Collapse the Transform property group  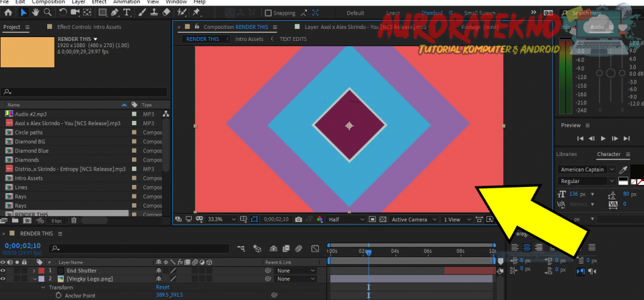[x=43, y=287]
